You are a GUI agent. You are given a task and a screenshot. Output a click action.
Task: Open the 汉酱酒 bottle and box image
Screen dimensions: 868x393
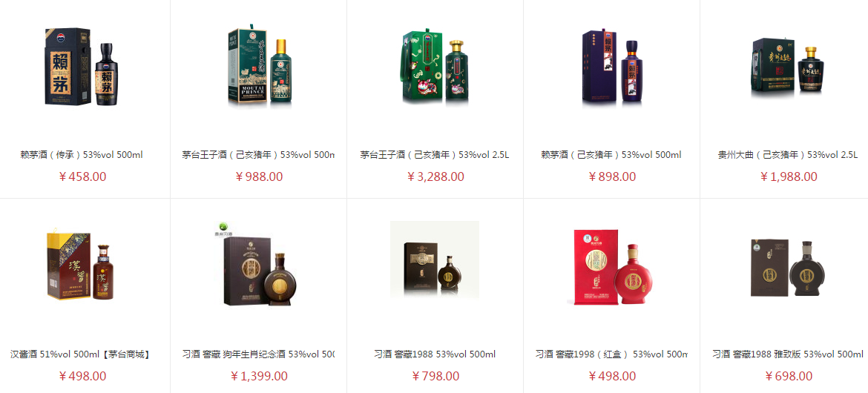pos(82,265)
